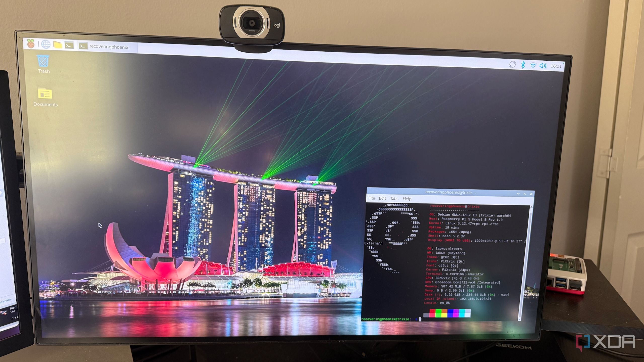Open the terminal Edit menu
The width and height of the screenshot is (644, 362).
[382, 198]
